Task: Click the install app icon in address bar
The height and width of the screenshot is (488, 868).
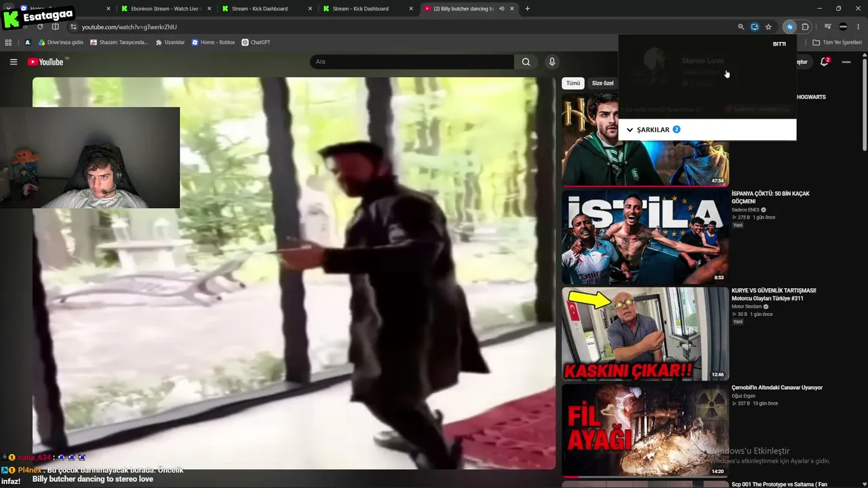Action: point(755,27)
